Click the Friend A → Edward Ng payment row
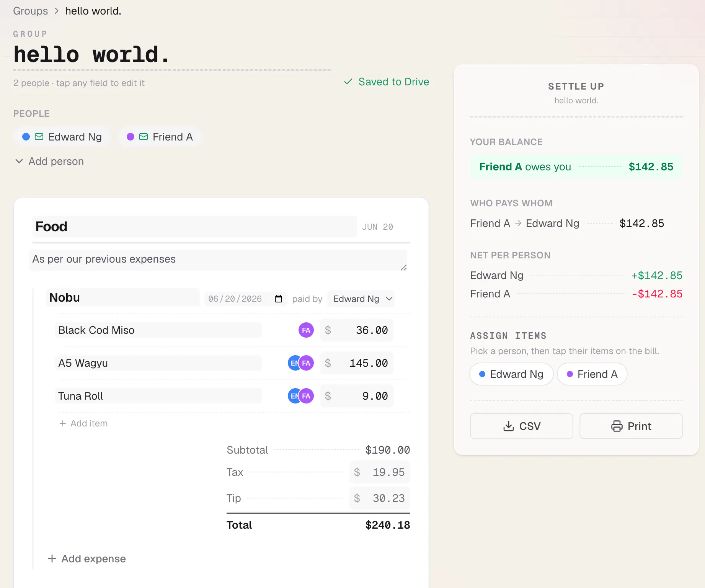Image resolution: width=705 pixels, height=588 pixels. (x=567, y=223)
